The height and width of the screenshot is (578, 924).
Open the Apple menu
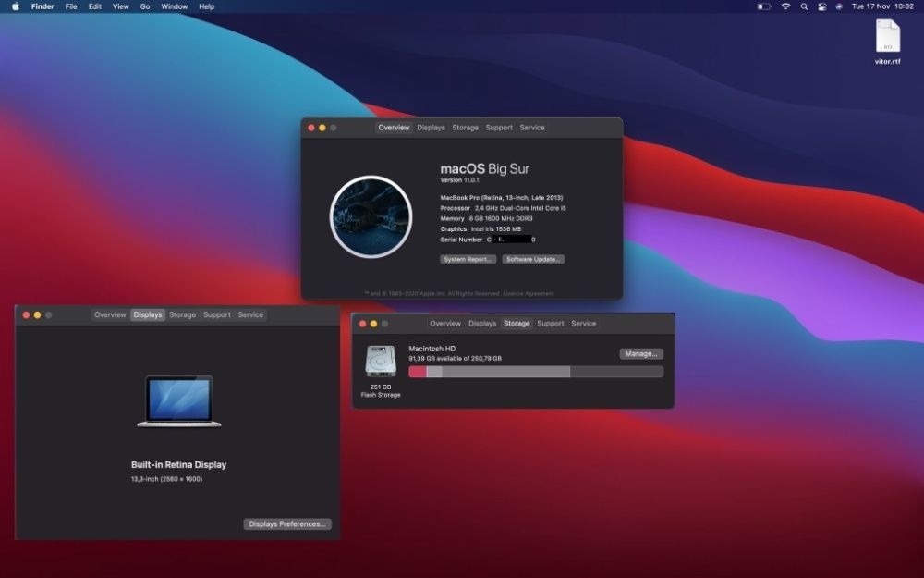[16, 6]
